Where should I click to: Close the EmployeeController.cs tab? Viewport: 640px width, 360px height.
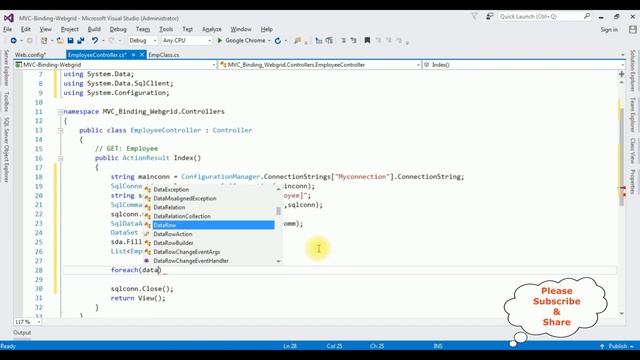point(142,55)
